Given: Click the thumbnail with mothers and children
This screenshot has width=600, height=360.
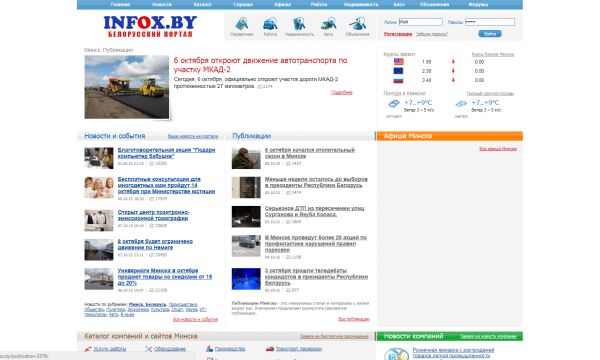Looking at the screenshot, I should 99,187.
